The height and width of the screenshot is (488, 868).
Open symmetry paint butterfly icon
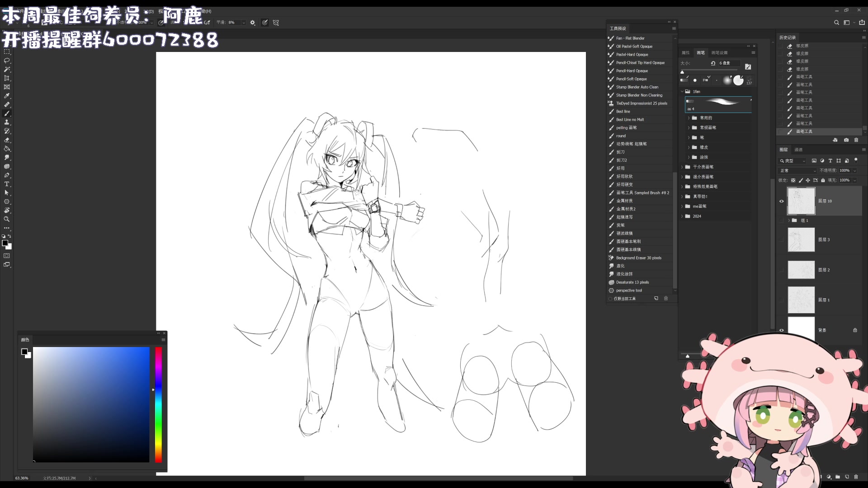pyautogui.click(x=276, y=23)
